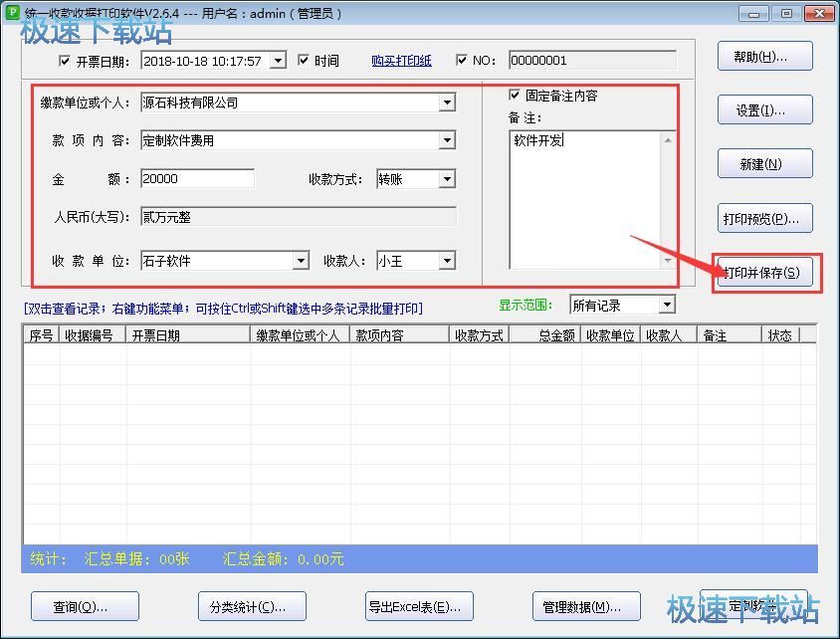Viewport: 840px width, 639px height.
Task: Click the 汇总金额: 0.00元 status text
Action: (283, 558)
